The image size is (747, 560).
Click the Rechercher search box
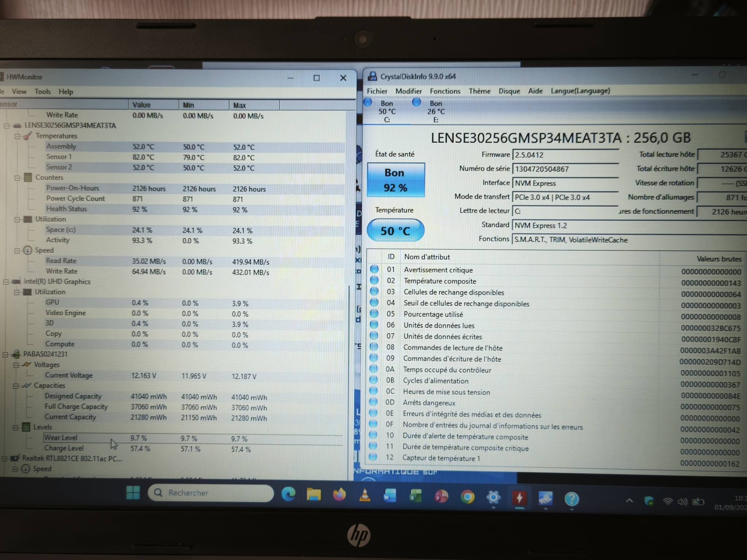pos(211,493)
